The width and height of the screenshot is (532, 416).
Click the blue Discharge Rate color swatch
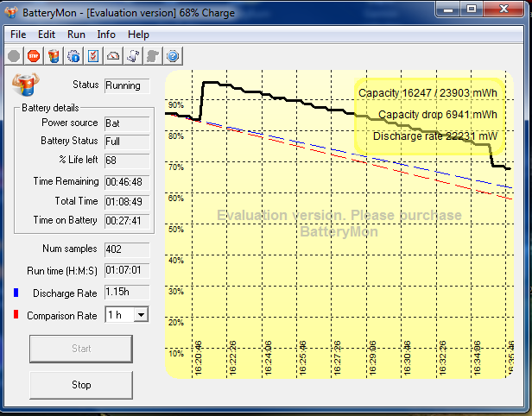(16, 293)
